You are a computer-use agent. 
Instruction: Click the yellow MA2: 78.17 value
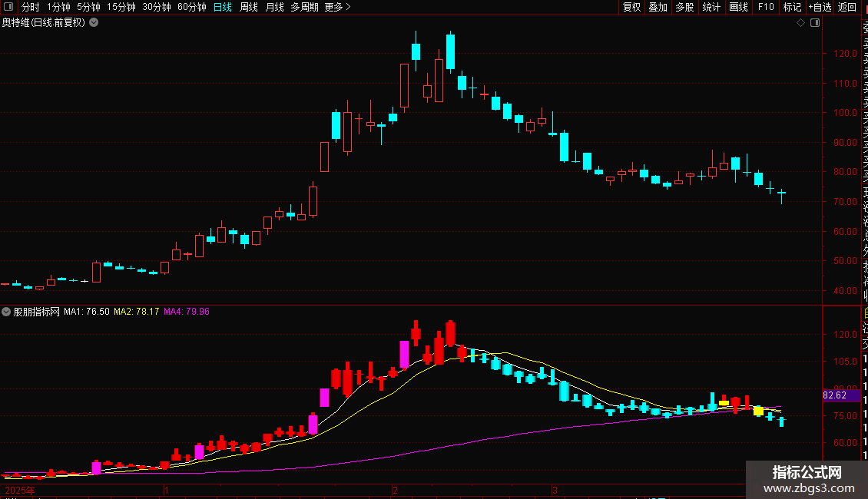point(136,312)
